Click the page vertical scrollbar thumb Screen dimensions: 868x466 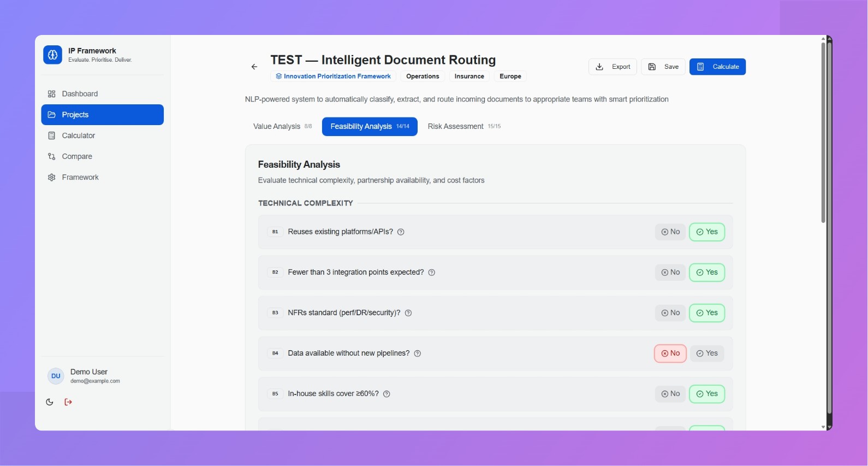coord(823,131)
